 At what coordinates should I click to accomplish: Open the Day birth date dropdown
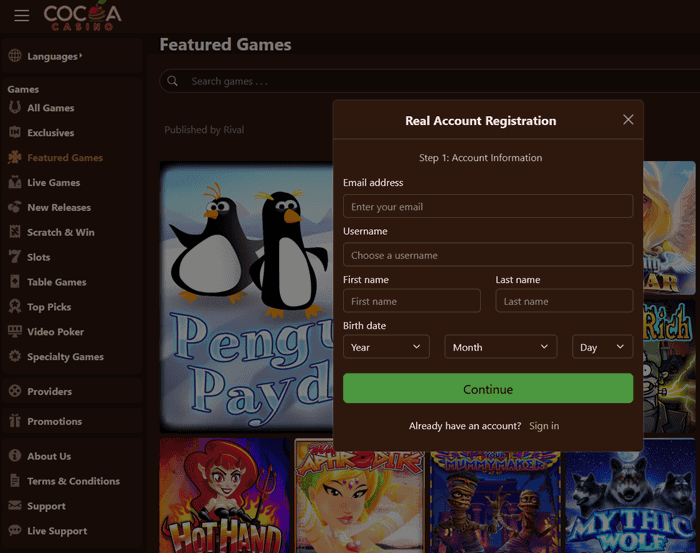(x=602, y=347)
